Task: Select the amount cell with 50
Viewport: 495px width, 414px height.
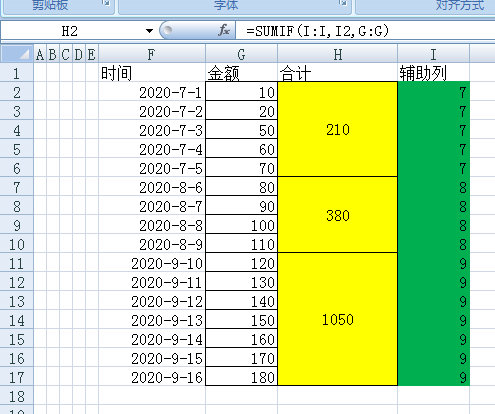Action: click(x=241, y=129)
